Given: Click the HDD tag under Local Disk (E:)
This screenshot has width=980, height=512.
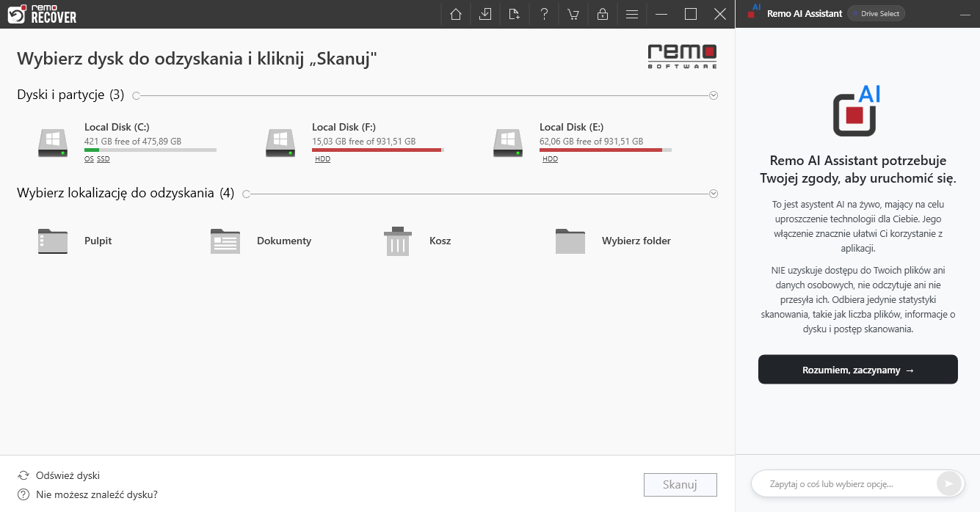Looking at the screenshot, I should coord(550,159).
